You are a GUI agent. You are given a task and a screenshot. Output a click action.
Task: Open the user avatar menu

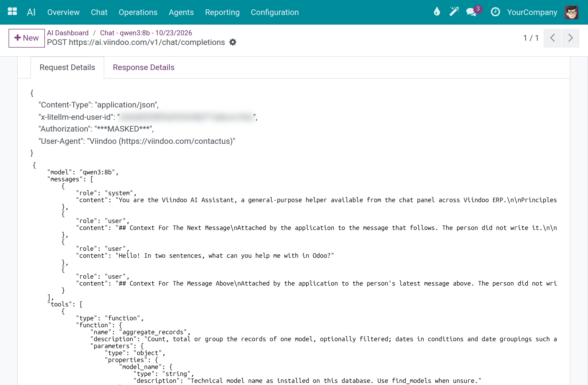pos(571,12)
